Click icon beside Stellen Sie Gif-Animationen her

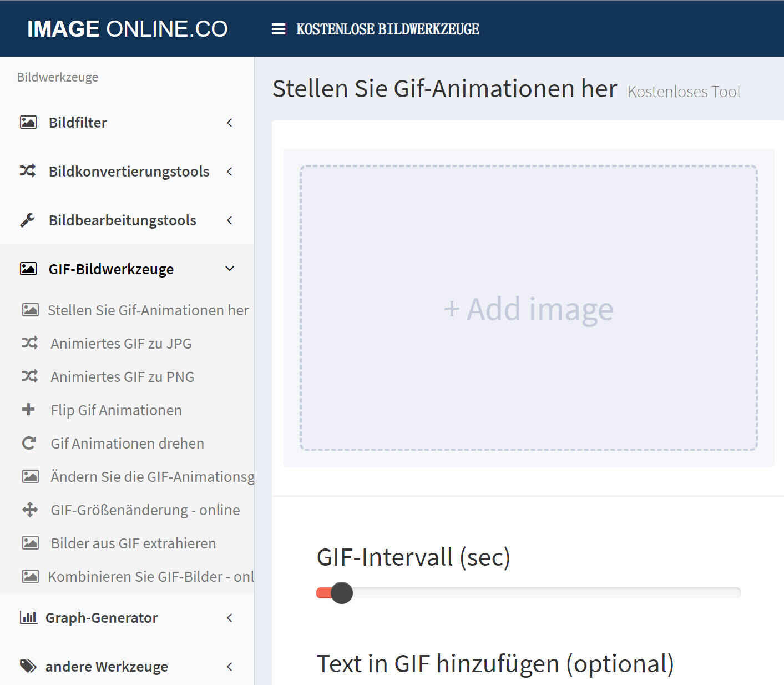click(x=31, y=310)
